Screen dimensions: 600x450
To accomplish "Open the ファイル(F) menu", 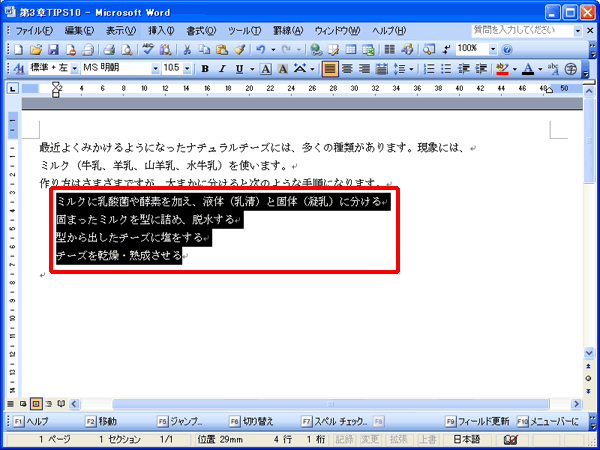I will point(34,31).
